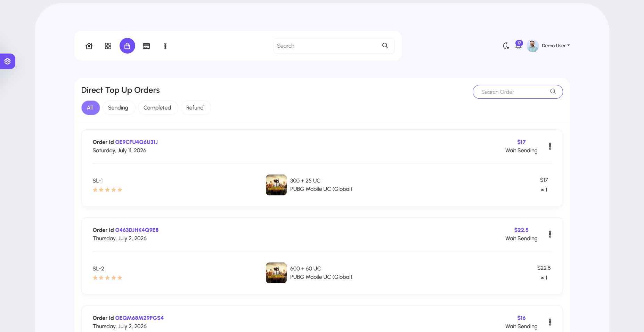Click the Demo User avatar photo

click(x=533, y=46)
